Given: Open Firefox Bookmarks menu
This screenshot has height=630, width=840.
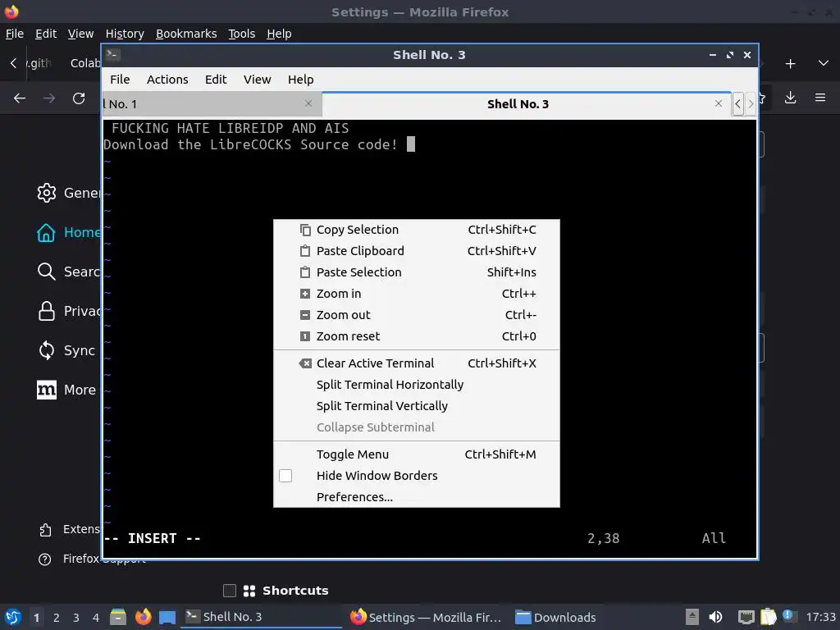Looking at the screenshot, I should (x=186, y=34).
